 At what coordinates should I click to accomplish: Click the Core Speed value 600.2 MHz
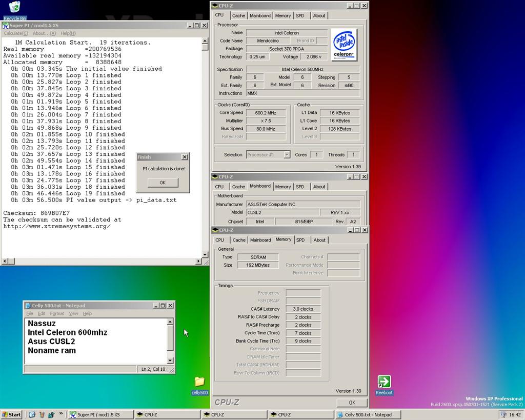point(266,113)
